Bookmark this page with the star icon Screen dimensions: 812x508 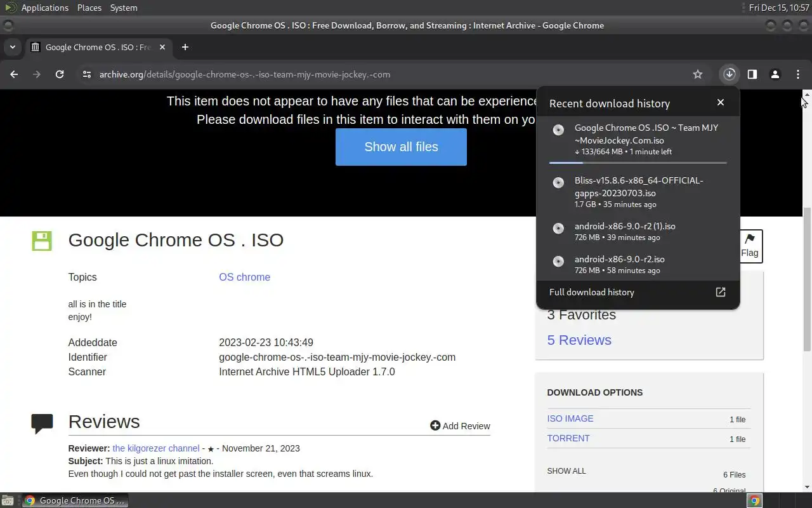pyautogui.click(x=698, y=74)
